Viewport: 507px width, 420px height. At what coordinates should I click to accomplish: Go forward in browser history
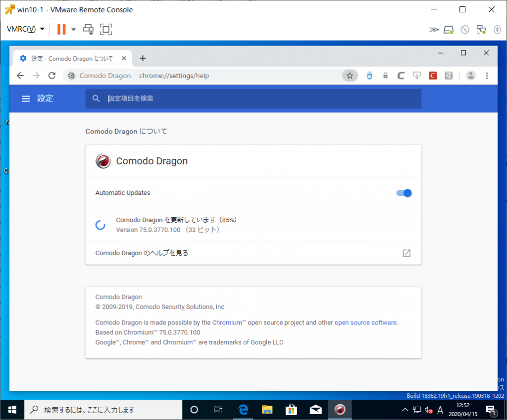[36, 76]
